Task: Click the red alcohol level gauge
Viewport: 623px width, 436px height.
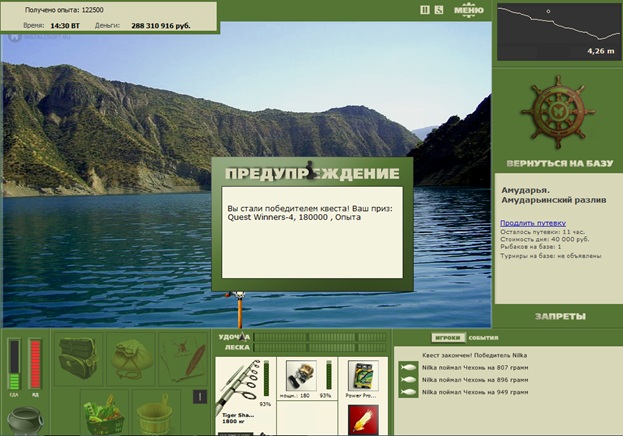Action: (35, 364)
